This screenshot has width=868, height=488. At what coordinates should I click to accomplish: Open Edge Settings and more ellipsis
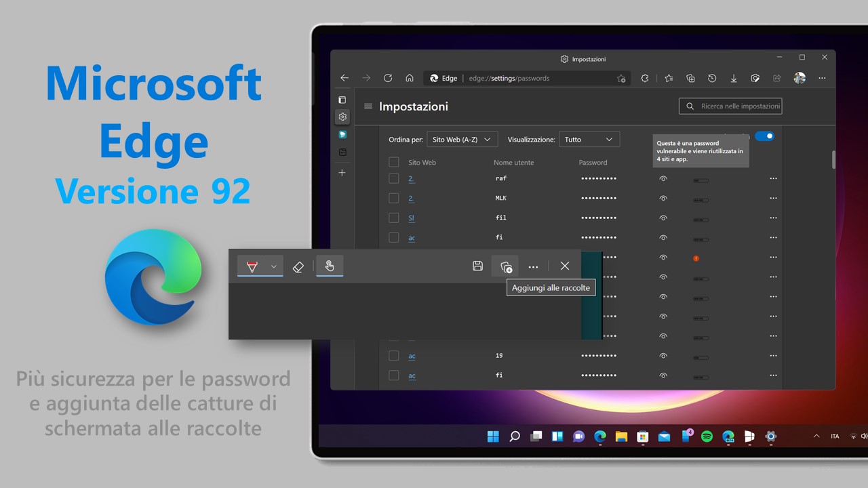click(x=823, y=78)
